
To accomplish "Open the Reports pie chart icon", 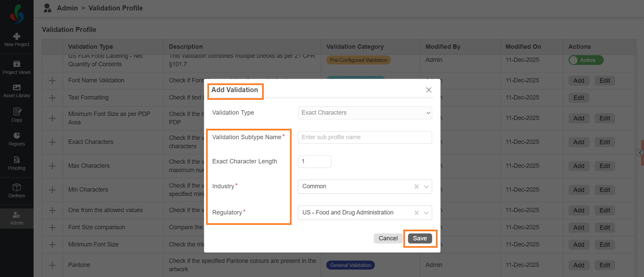I will coord(17,135).
